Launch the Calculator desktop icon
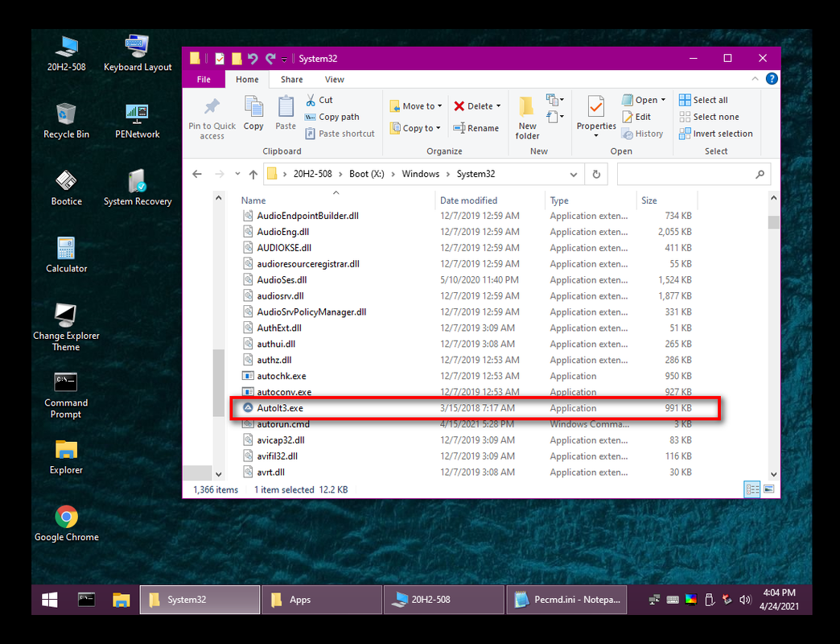 point(67,255)
